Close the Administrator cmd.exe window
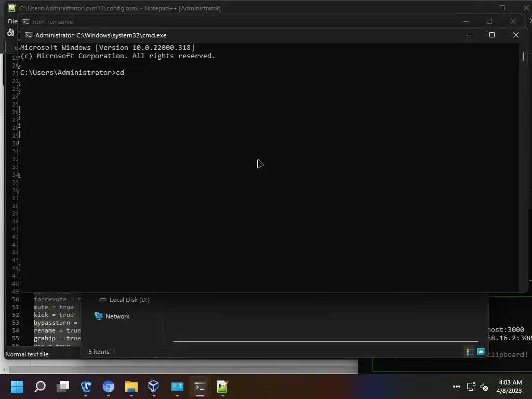The width and height of the screenshot is (532, 399). coord(516,35)
